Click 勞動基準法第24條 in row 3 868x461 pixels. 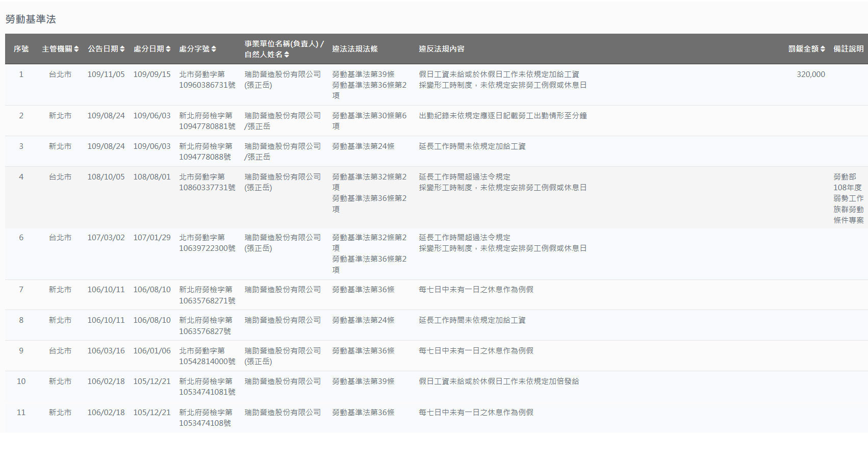tap(363, 146)
